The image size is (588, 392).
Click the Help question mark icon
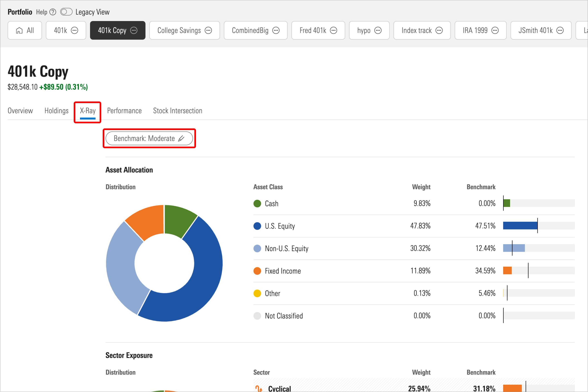click(53, 12)
